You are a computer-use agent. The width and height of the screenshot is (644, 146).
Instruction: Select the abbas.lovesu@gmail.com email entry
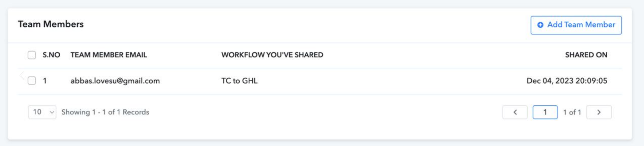click(115, 81)
